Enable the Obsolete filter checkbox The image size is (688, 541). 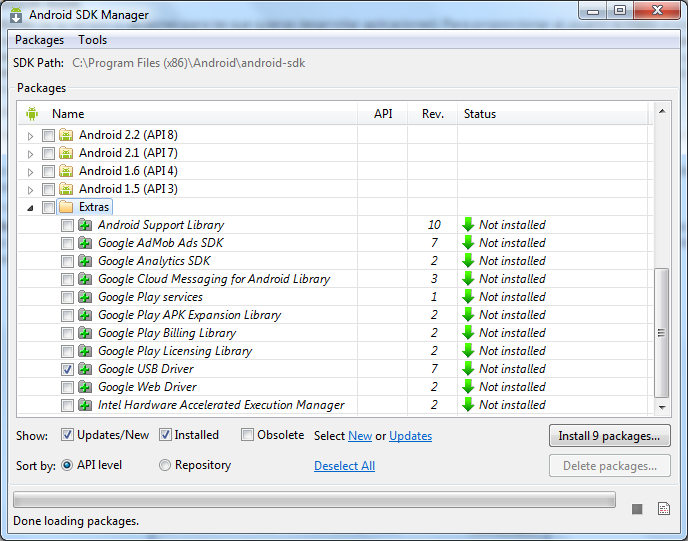[x=247, y=435]
